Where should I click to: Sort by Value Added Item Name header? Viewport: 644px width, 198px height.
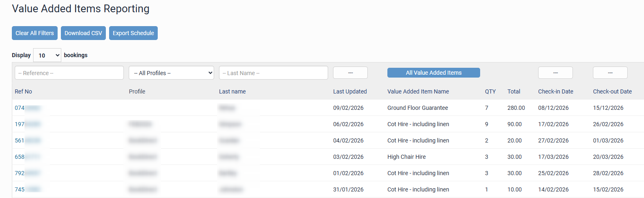coord(418,91)
